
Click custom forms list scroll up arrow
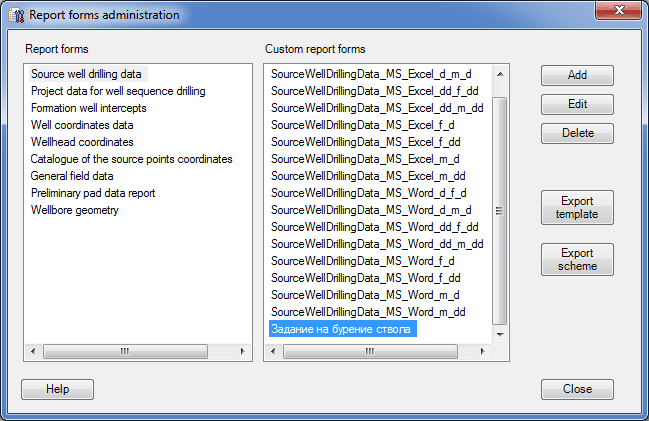500,74
